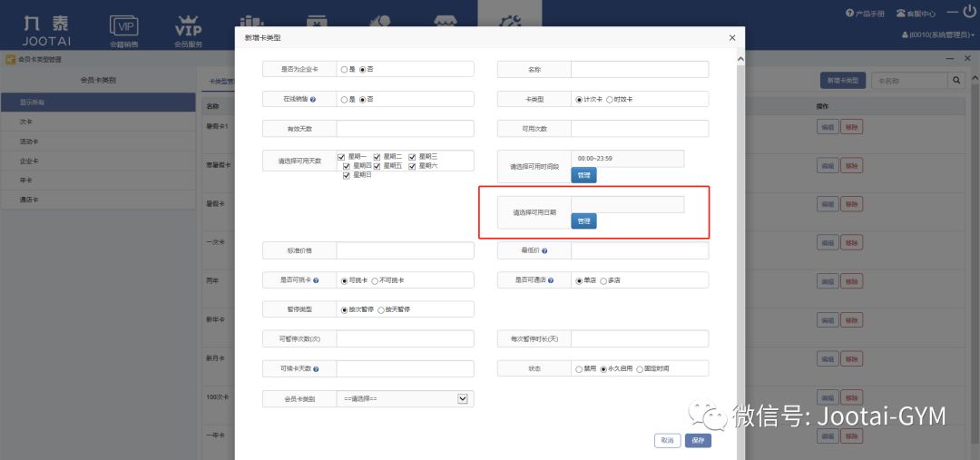The image size is (980, 460).
Task: Click the help icon next to 可续卡天数
Action: coord(316,369)
